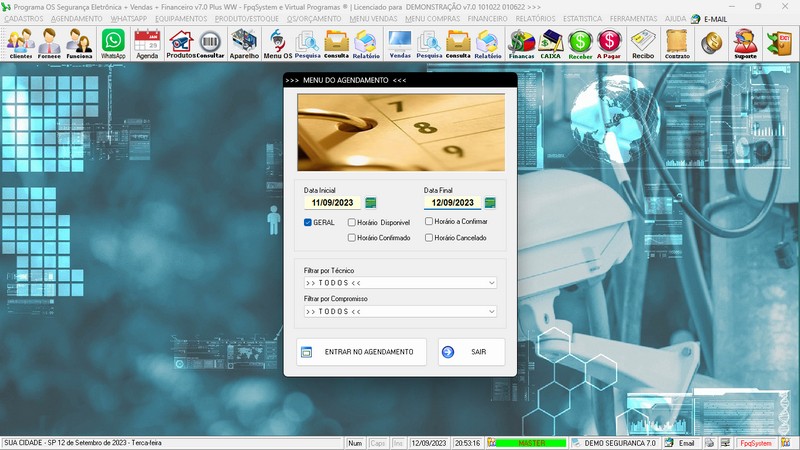The width and height of the screenshot is (800, 450).
Task: Expand the Filtrar por Técnico dropdown
Action: click(490, 283)
